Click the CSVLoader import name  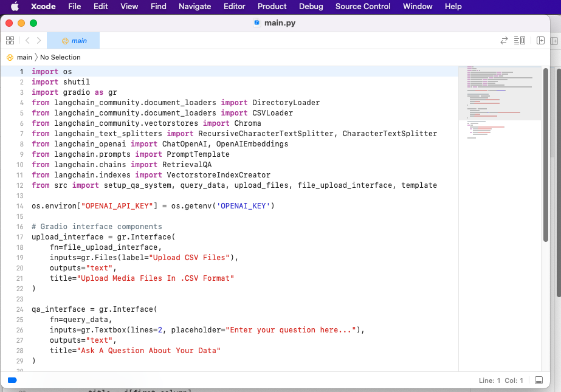272,113
